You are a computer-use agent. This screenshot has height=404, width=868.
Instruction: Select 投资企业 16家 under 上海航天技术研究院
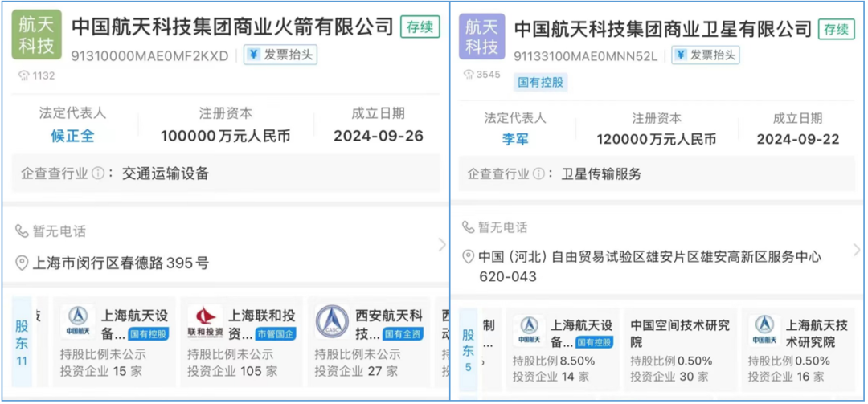(786, 377)
